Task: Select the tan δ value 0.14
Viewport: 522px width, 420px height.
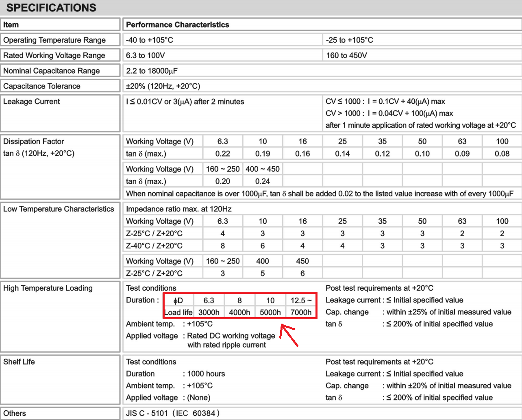Action: pos(342,154)
